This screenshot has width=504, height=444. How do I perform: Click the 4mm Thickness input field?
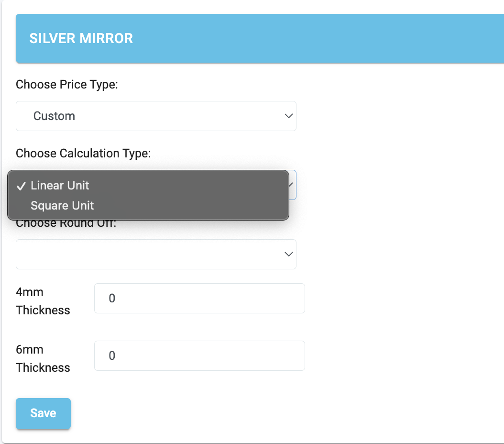point(199,299)
